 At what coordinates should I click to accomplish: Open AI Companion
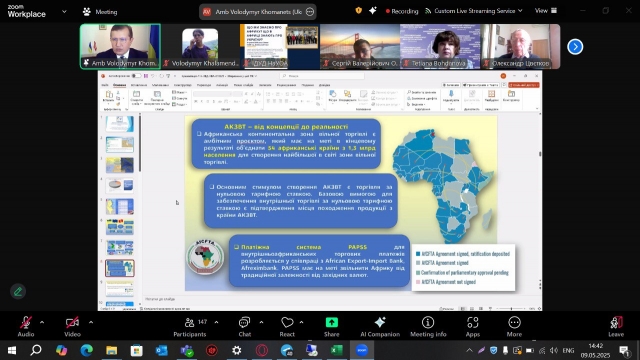[x=380, y=327]
